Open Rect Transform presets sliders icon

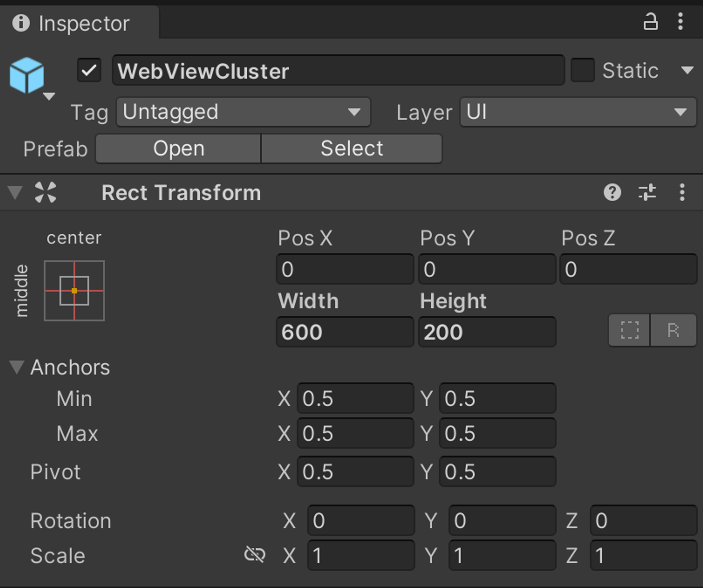click(647, 192)
